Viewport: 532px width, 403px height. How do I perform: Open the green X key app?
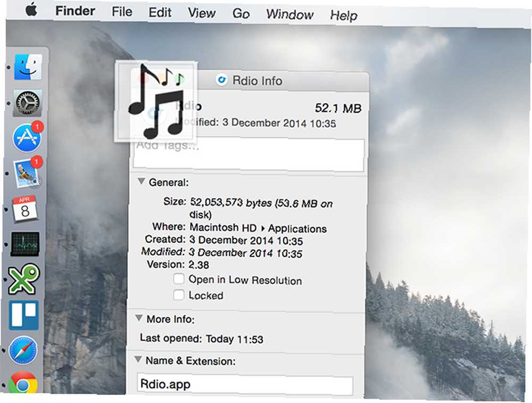(x=24, y=279)
